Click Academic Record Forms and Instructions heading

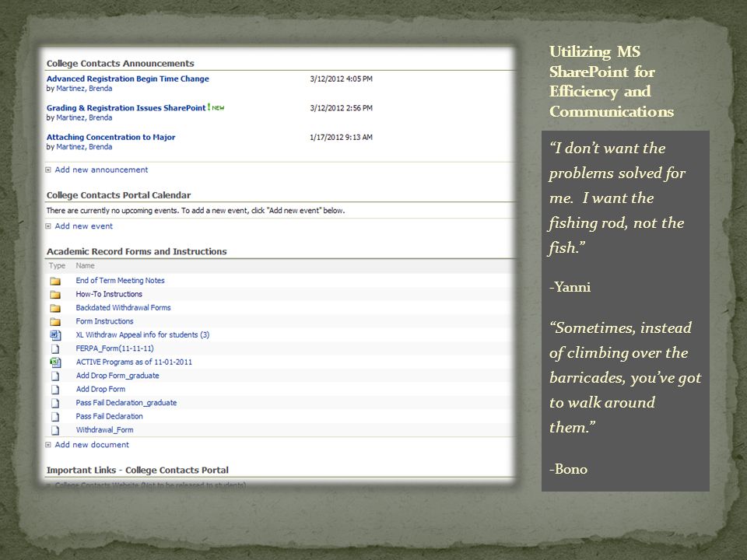[137, 251]
